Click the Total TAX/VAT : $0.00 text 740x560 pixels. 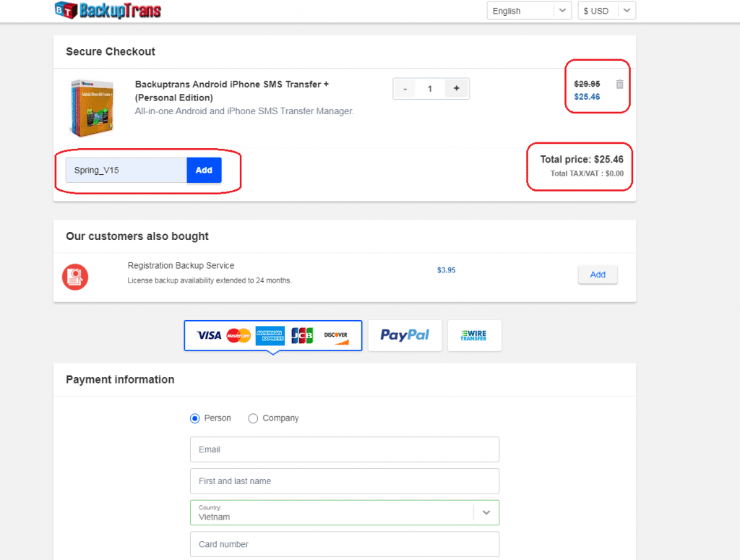[587, 173]
